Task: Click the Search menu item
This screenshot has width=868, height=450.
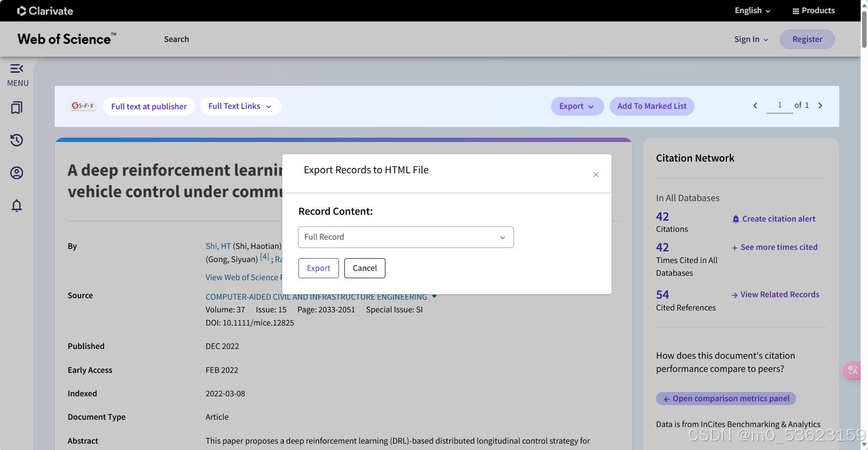Action: click(x=176, y=39)
